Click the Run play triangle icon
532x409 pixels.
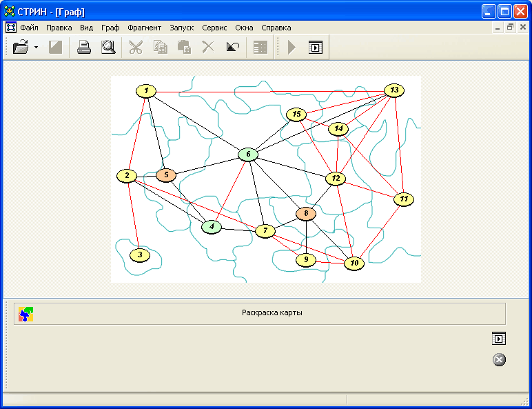tap(291, 47)
